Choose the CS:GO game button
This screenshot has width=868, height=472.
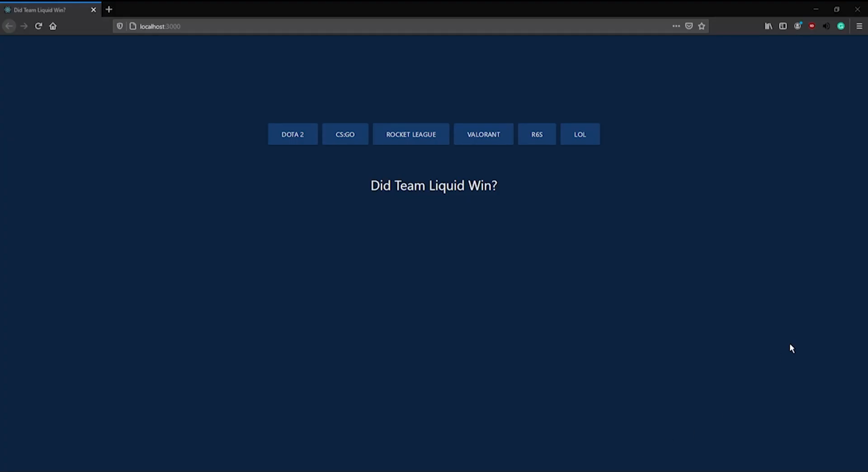pos(345,134)
